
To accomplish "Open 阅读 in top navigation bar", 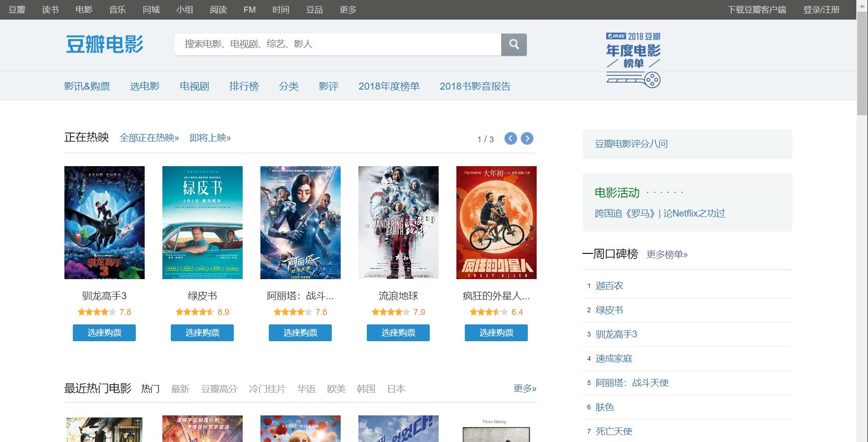I will [x=218, y=10].
